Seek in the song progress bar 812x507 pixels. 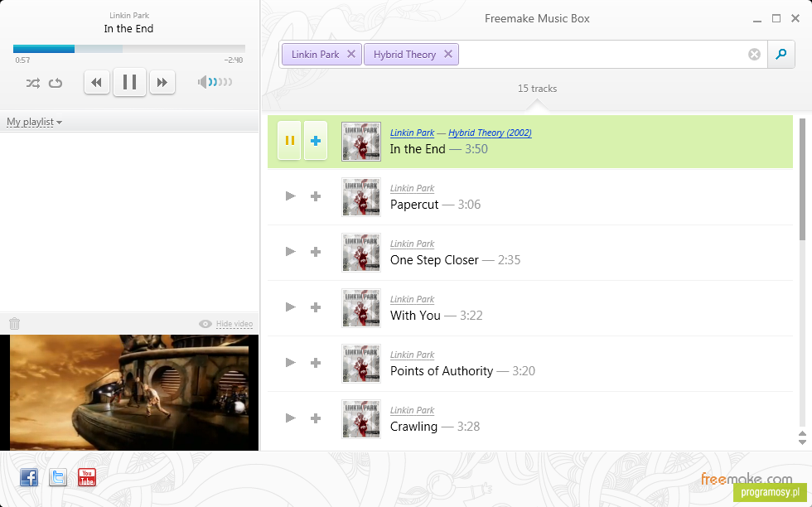(x=129, y=49)
